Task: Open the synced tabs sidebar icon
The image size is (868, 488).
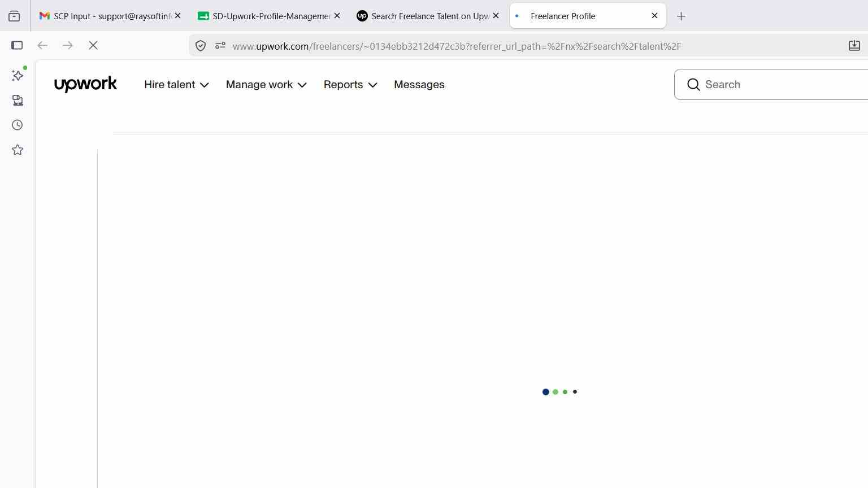Action: (x=18, y=100)
